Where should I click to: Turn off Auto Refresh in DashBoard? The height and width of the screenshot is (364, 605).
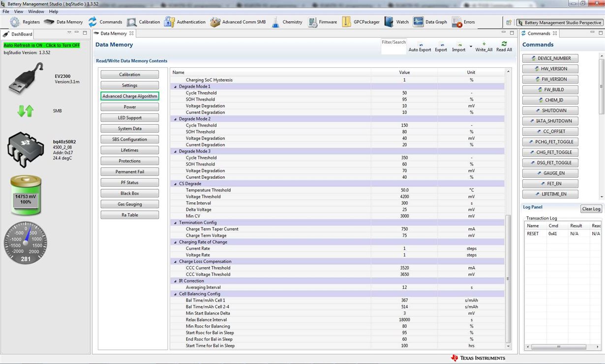[41, 45]
